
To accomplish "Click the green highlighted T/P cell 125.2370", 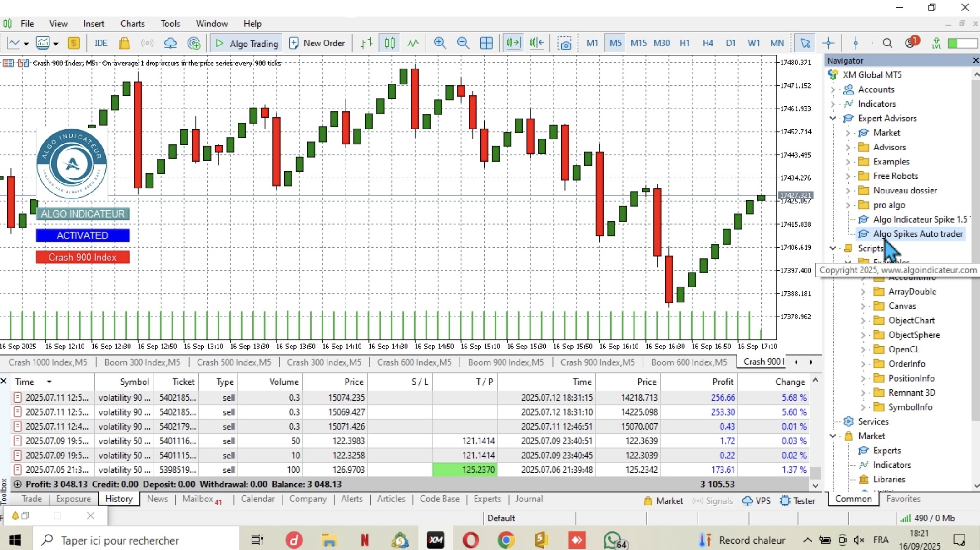I will point(465,470).
